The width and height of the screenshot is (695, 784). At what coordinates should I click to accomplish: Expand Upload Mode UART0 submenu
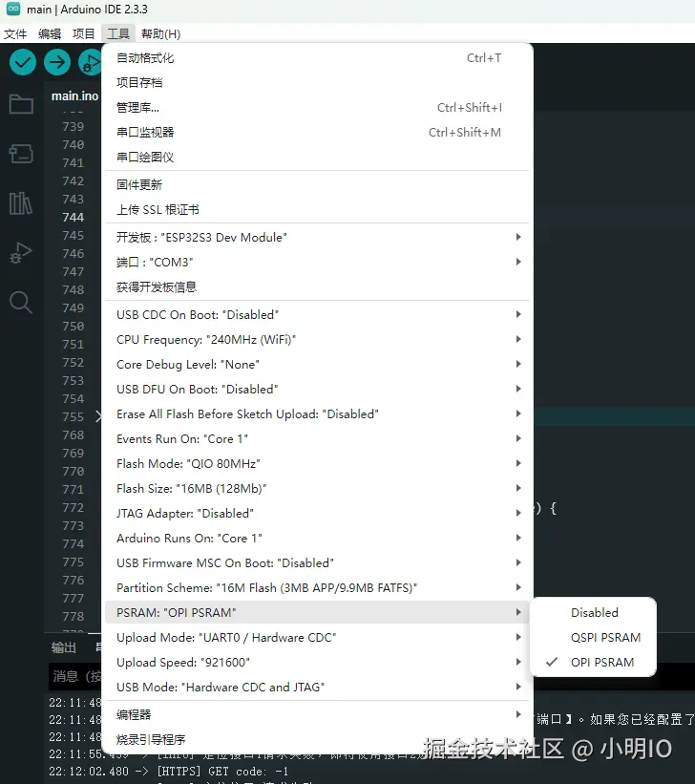pos(317,638)
